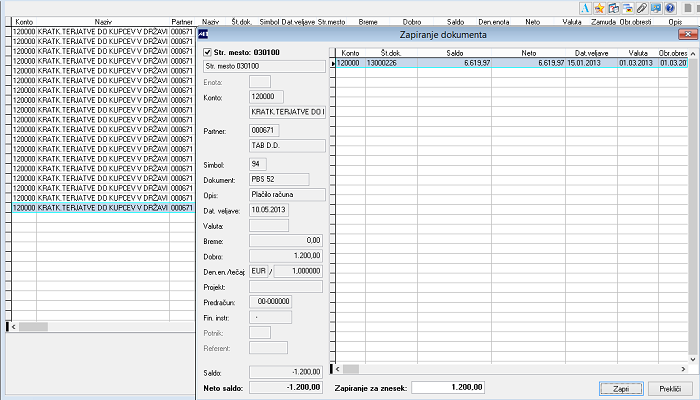Click right arrow of dialog horizontal scrollbar
This screenshot has width=700, height=400.
tap(683, 369)
